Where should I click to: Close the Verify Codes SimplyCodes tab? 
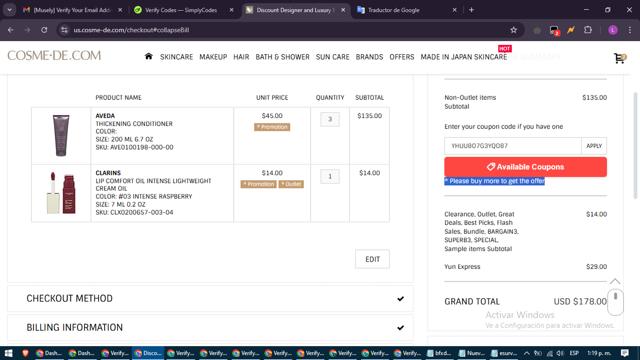(231, 10)
